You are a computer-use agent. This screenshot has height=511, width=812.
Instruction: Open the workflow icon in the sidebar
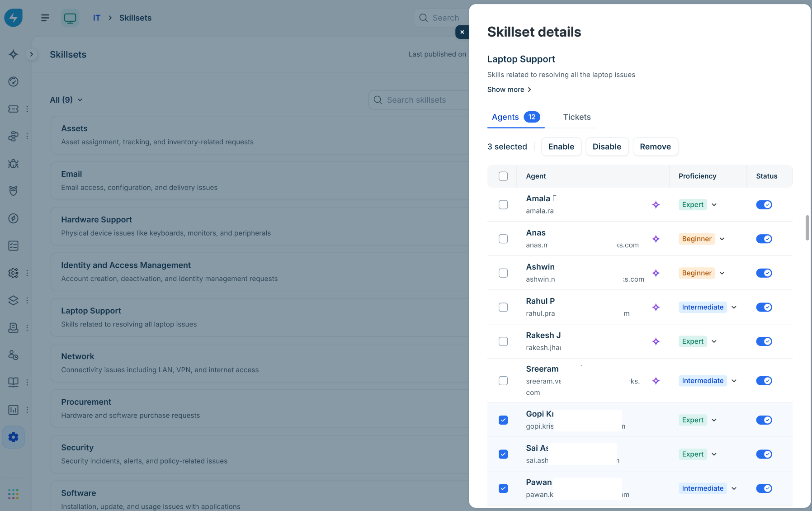coord(14,136)
